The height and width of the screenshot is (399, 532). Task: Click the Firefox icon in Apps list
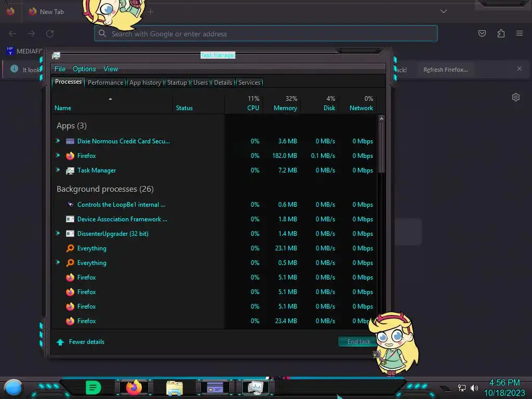tap(70, 156)
